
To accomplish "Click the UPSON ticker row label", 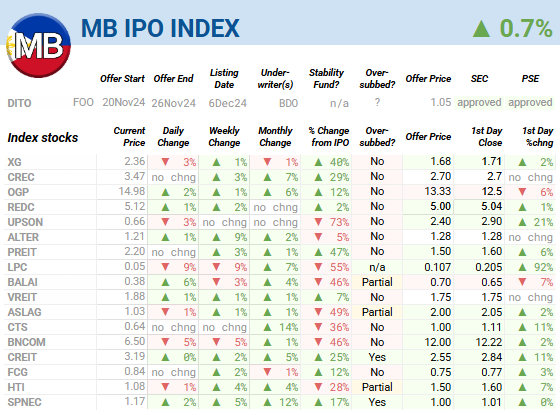I will (x=25, y=222).
